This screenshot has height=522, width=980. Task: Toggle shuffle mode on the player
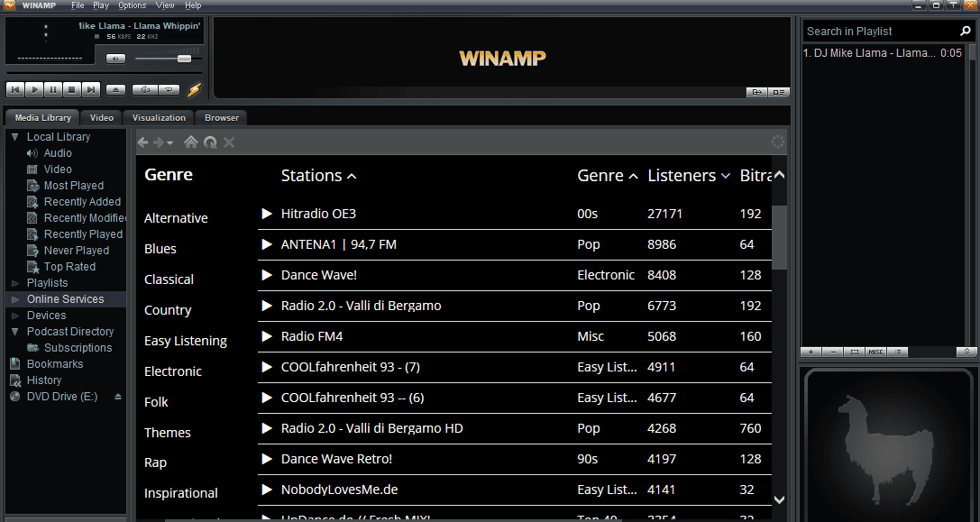(x=145, y=90)
